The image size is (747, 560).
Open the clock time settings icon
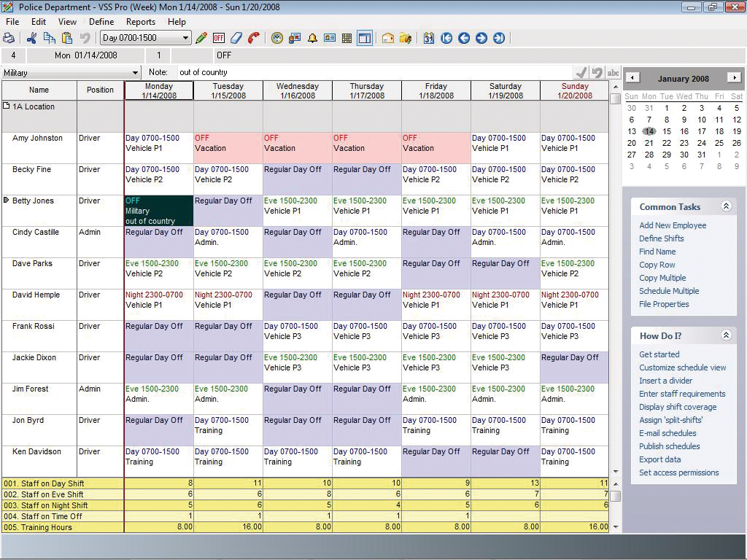276,38
